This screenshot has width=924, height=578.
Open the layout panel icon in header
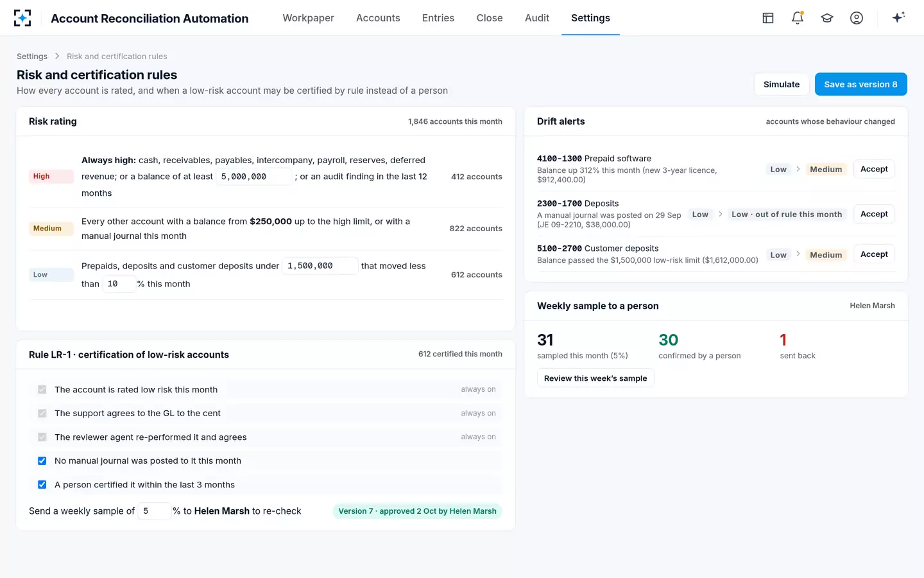point(768,18)
